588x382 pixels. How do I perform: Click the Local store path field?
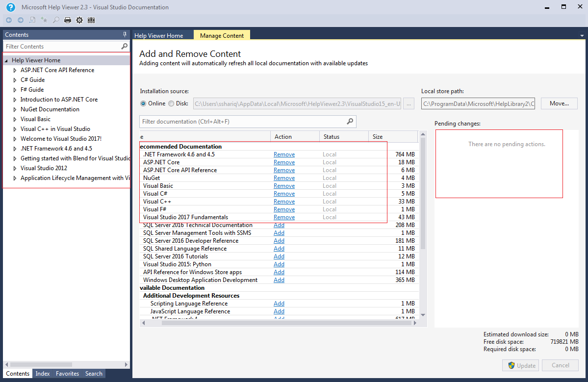[478, 104]
